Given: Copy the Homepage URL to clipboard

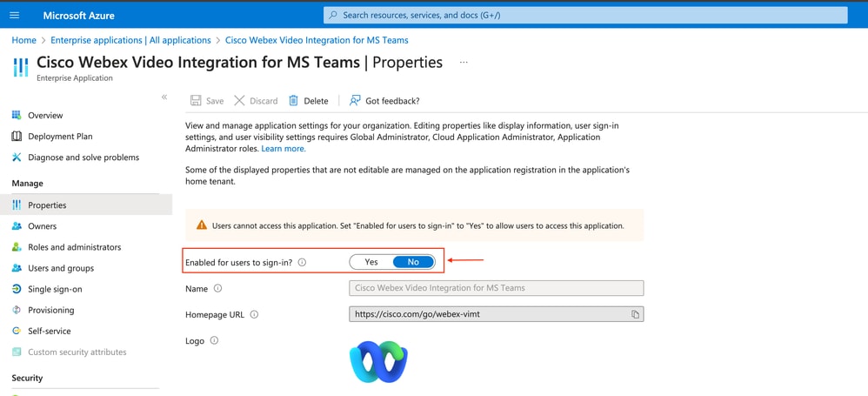Looking at the screenshot, I should point(636,314).
